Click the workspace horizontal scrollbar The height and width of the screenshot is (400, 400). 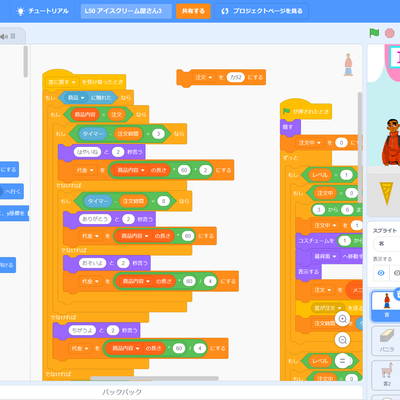tap(154, 378)
